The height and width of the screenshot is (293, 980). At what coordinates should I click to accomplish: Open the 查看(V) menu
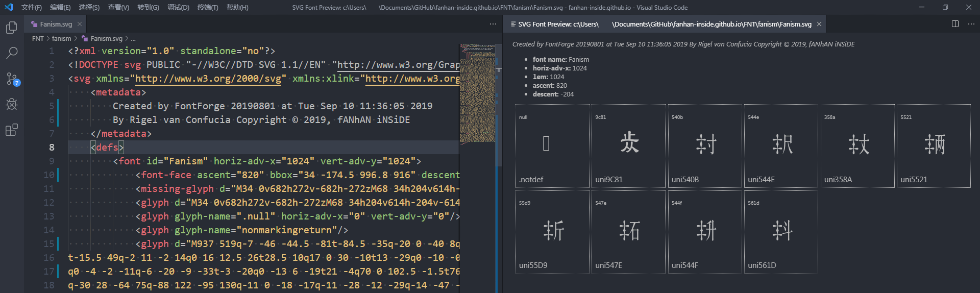(118, 7)
